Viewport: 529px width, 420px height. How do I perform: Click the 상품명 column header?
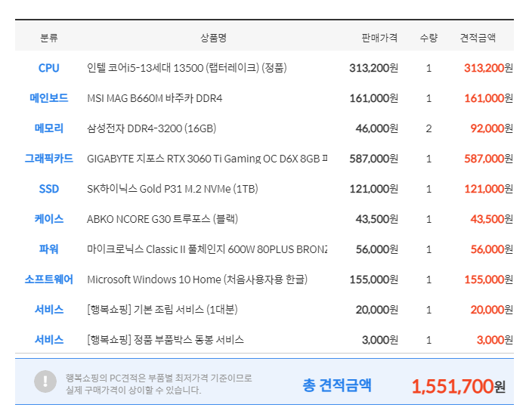tap(213, 38)
